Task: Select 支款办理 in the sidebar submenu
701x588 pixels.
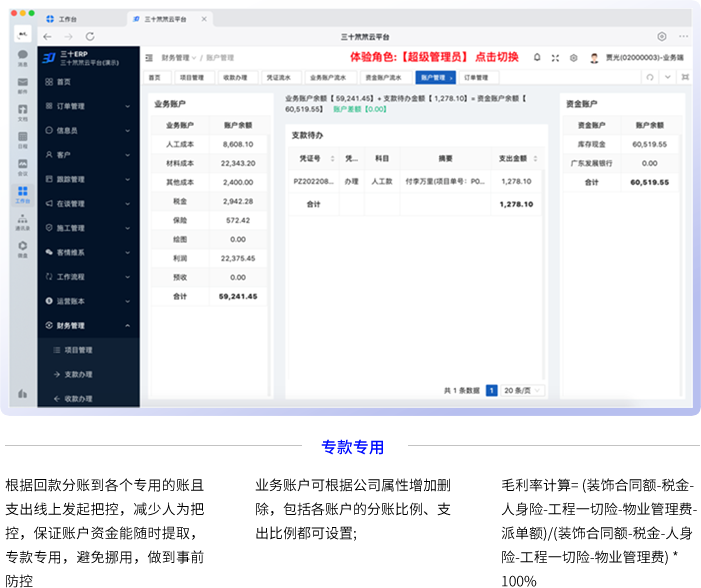Action: (x=78, y=374)
